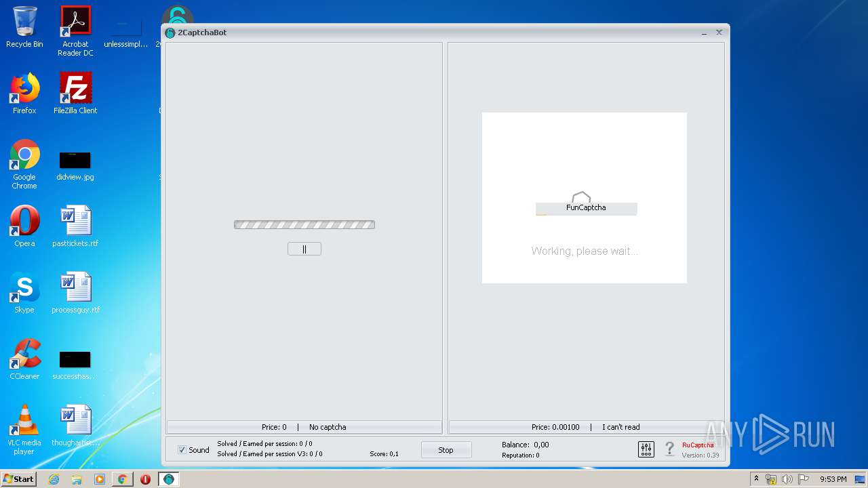Click the Balance value text
The height and width of the screenshot is (488, 868).
541,445
